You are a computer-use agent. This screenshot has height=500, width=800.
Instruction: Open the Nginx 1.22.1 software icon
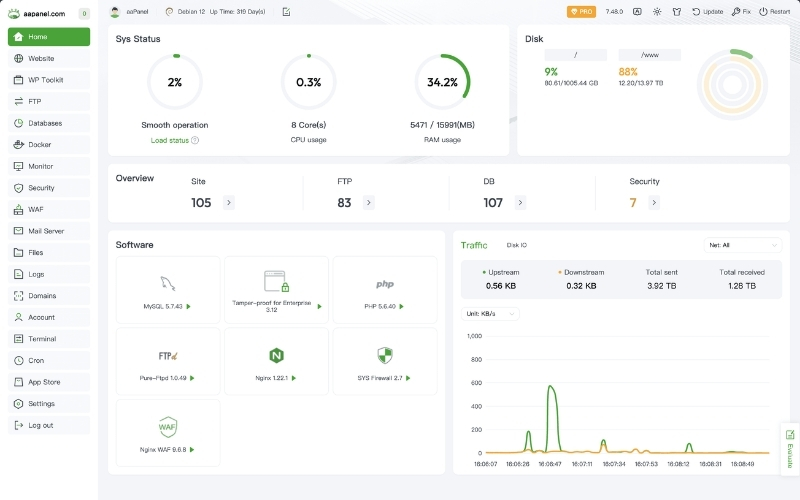click(x=276, y=355)
